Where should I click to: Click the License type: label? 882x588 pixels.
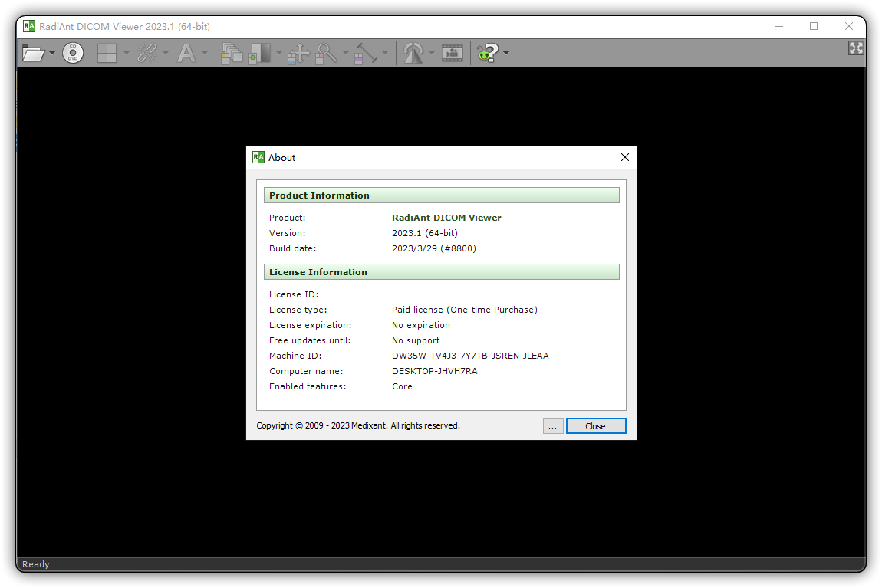(298, 310)
